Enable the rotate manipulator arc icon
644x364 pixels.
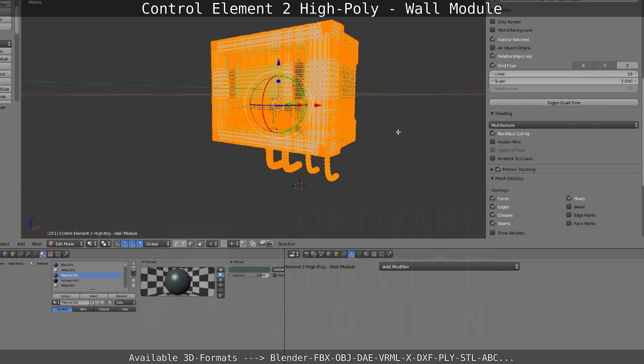pyautogui.click(x=132, y=244)
